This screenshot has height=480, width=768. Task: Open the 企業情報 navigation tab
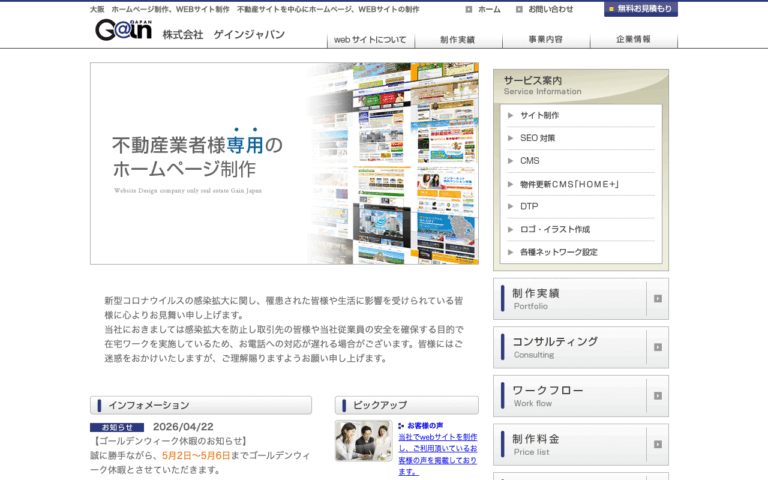[x=634, y=40]
